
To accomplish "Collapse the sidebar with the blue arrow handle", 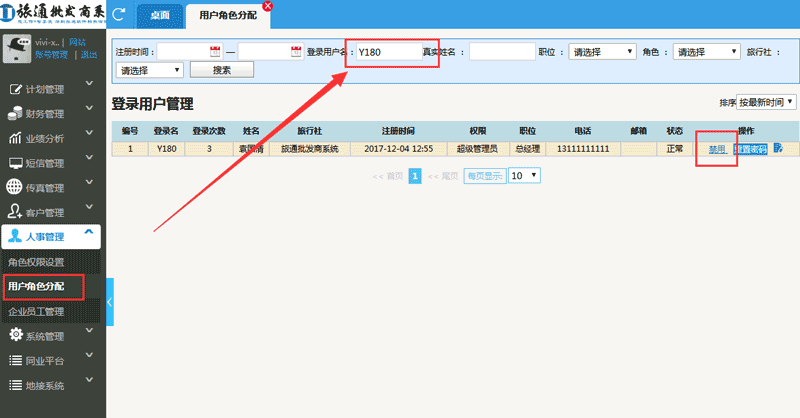I will pyautogui.click(x=110, y=304).
